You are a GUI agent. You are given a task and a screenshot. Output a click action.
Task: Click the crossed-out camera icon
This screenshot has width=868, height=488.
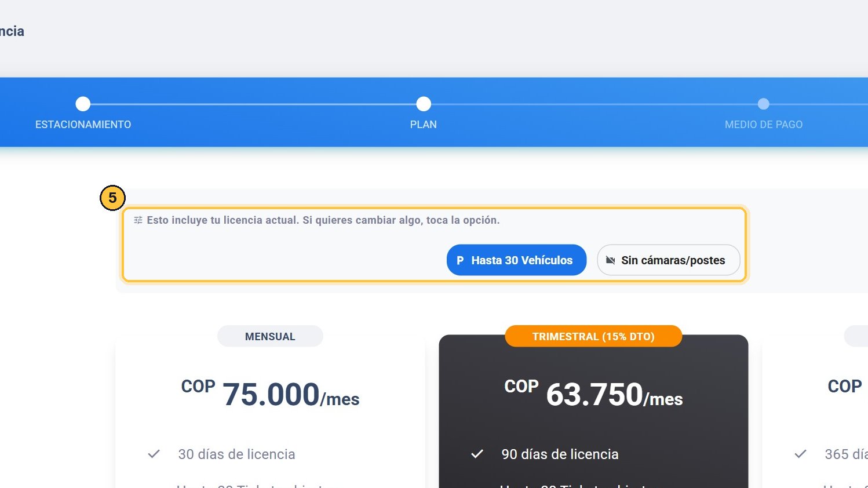610,260
